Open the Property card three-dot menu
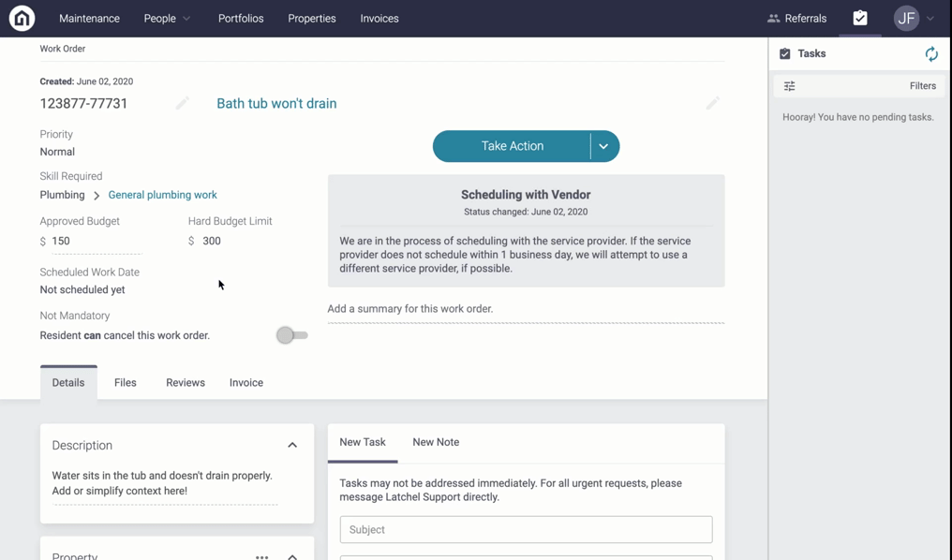The height and width of the screenshot is (560, 952). tap(261, 556)
